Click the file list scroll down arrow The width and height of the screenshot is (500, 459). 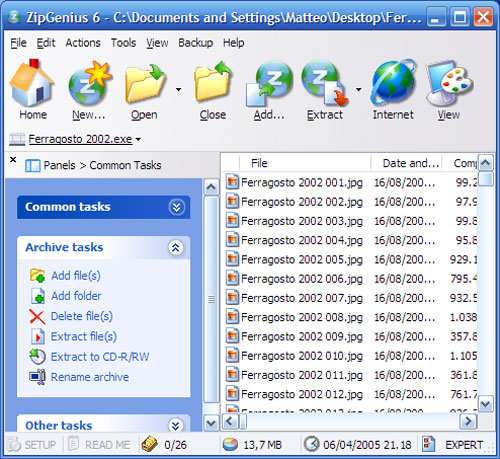click(486, 404)
